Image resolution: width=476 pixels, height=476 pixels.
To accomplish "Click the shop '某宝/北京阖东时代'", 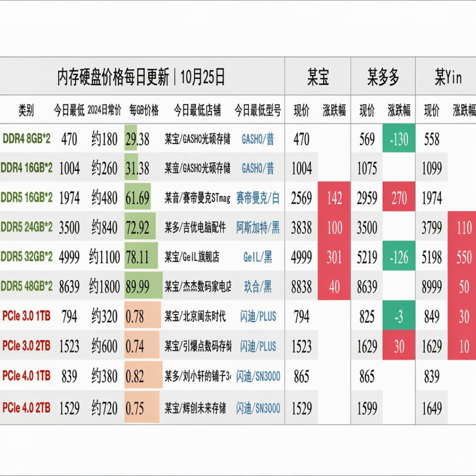I will (195, 316).
